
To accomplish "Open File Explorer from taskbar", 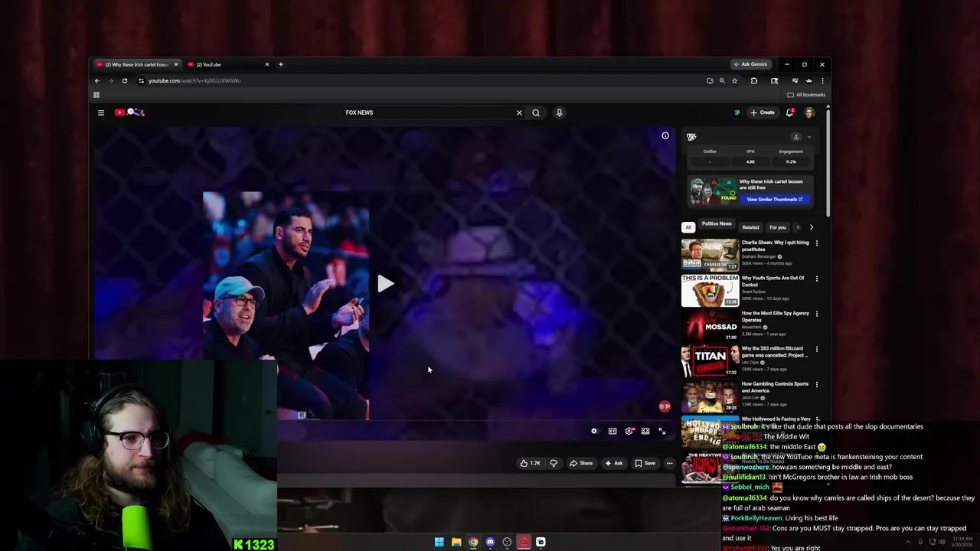I will coord(456,542).
